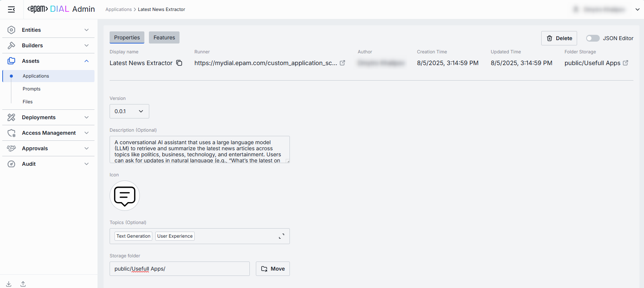Click the chat bubble application icon

125,196
